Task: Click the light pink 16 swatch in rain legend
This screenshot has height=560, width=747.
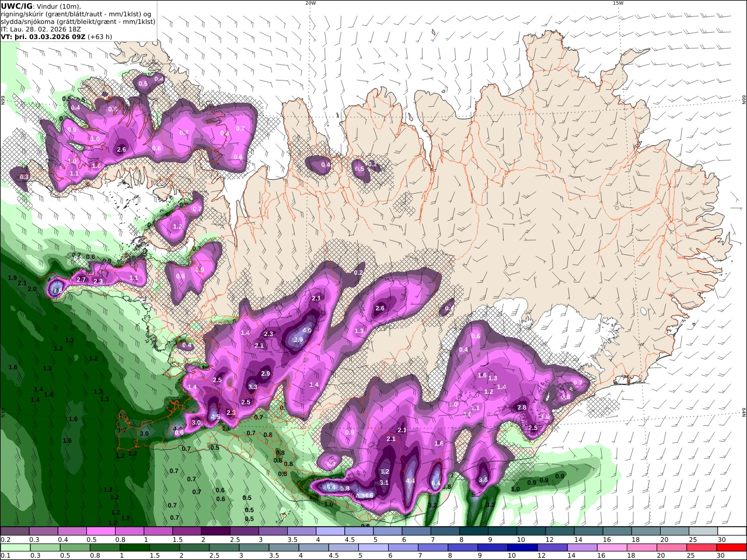Action: (x=612, y=548)
